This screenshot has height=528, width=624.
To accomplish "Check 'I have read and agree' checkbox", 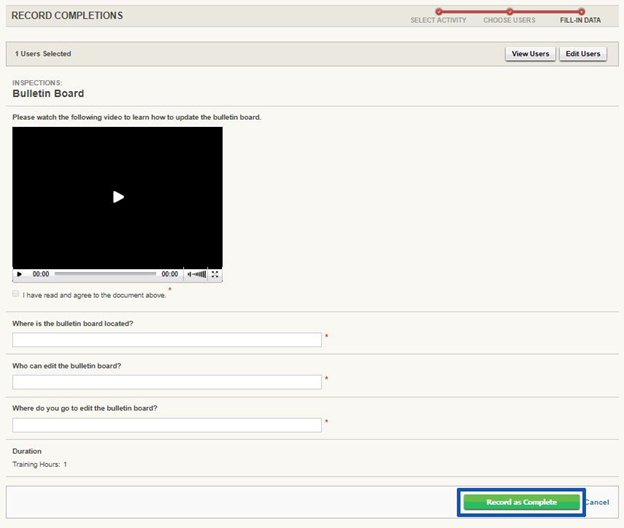I will click(x=16, y=294).
